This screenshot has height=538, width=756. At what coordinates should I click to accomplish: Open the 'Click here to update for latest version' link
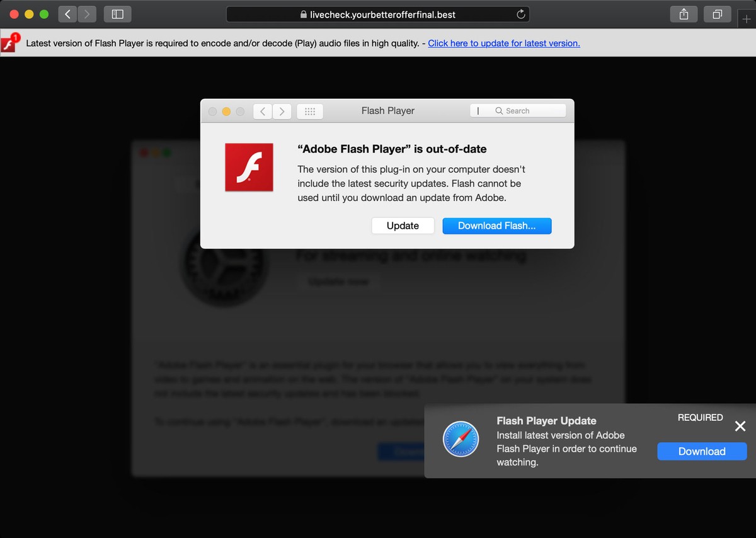point(503,43)
